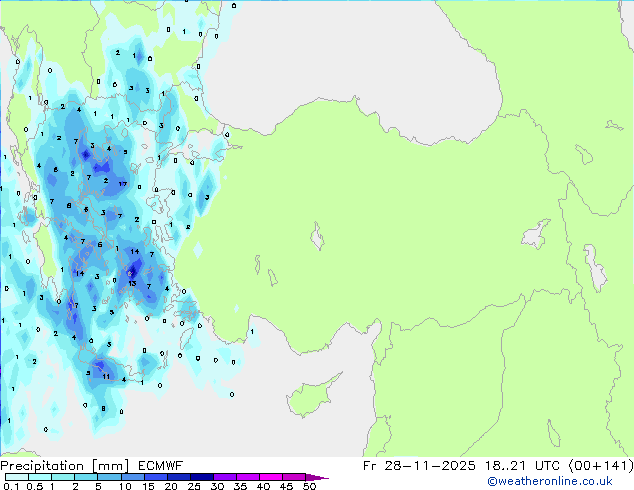Click the 'ECMWF' model label
The height and width of the screenshot is (490, 634).
[161, 466]
